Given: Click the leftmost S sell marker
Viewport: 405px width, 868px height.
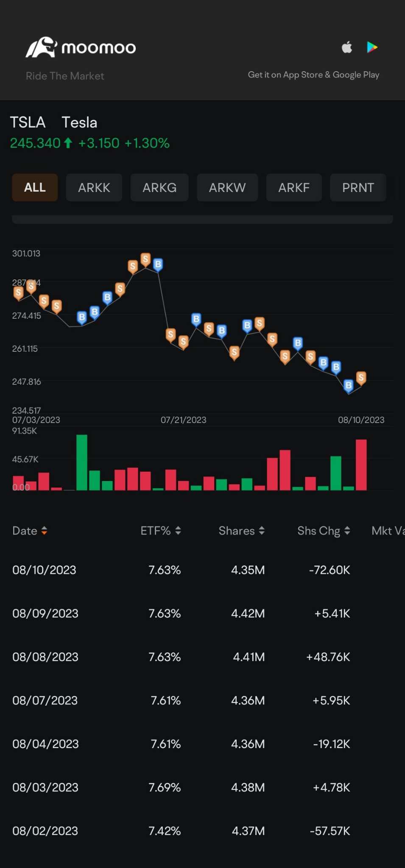Looking at the screenshot, I should click(x=18, y=292).
